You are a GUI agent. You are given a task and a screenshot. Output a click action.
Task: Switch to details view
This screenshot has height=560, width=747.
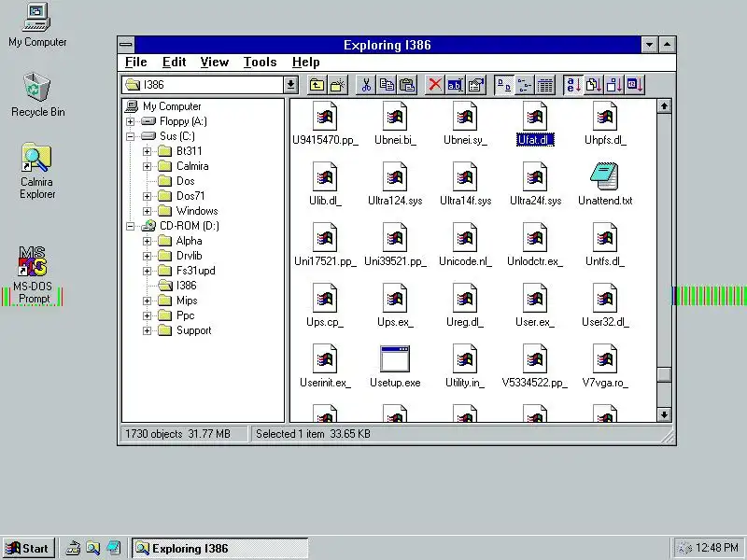point(545,85)
